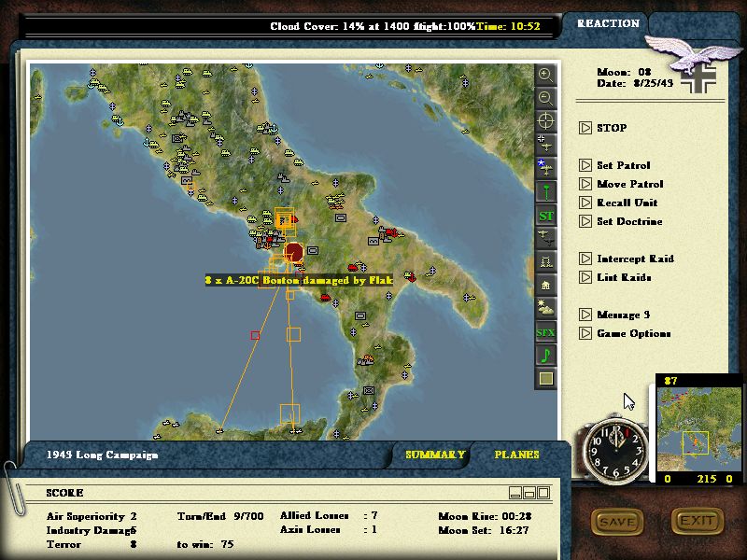Screen dimensions: 747x560
Task: Click the Moon Rise 00:28 text
Action: [x=485, y=516]
